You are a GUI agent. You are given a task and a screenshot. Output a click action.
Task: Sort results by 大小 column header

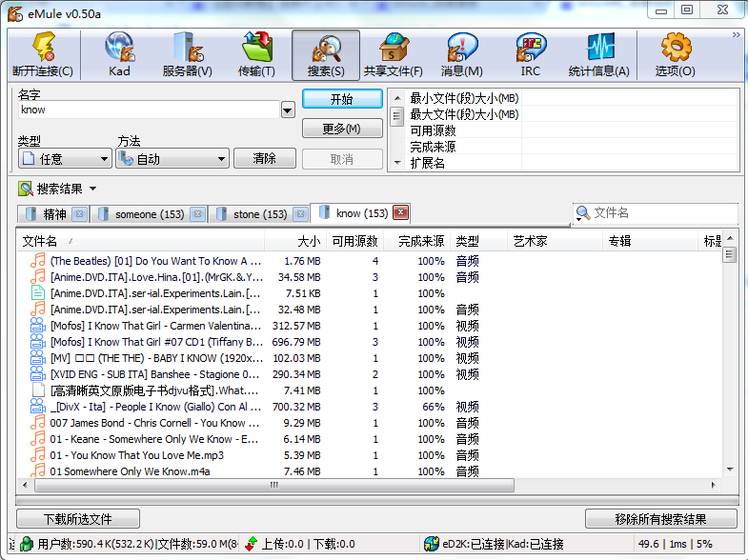(x=295, y=241)
